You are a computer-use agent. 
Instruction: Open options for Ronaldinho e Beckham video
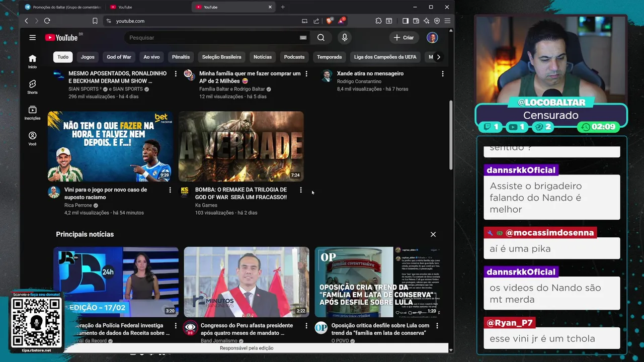point(176,74)
